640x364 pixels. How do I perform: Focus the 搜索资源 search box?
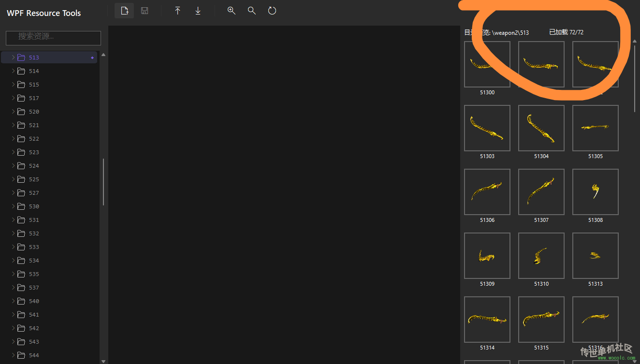coord(53,38)
